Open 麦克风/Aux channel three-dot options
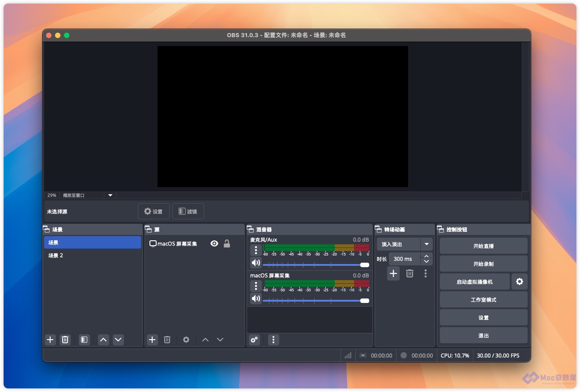 pos(256,250)
